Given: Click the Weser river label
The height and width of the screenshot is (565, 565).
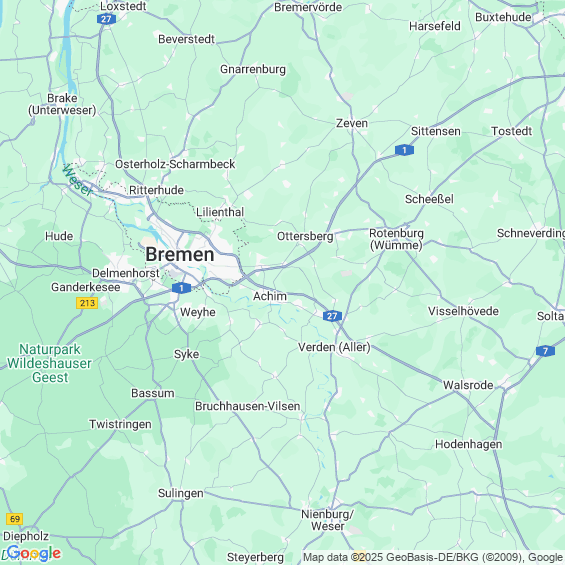Looking at the screenshot, I should click(77, 180).
